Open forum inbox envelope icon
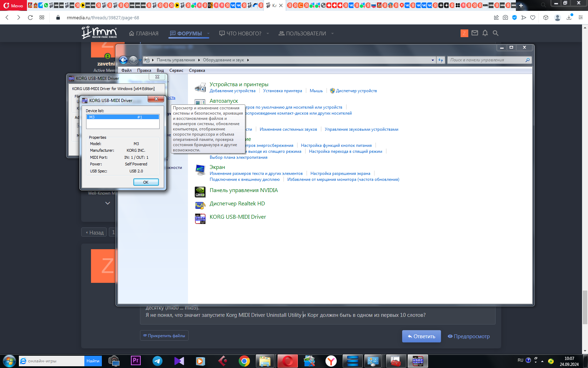This screenshot has width=588, height=368. point(475,33)
